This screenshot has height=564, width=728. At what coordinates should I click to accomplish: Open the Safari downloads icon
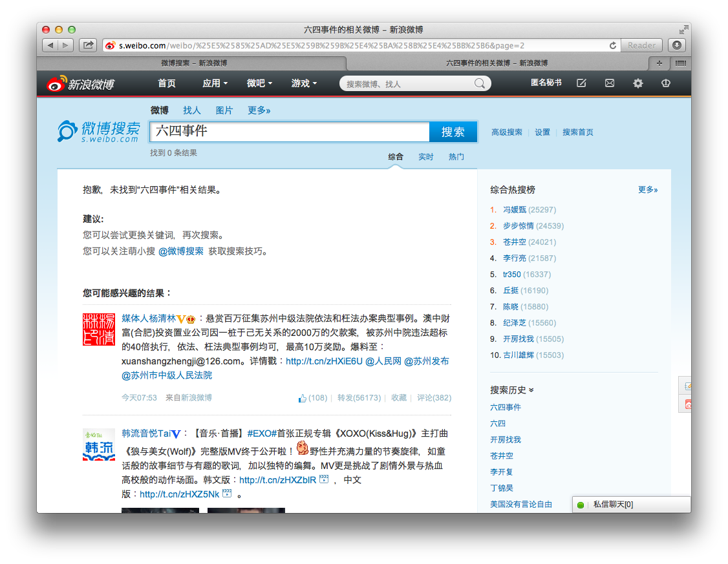[677, 45]
